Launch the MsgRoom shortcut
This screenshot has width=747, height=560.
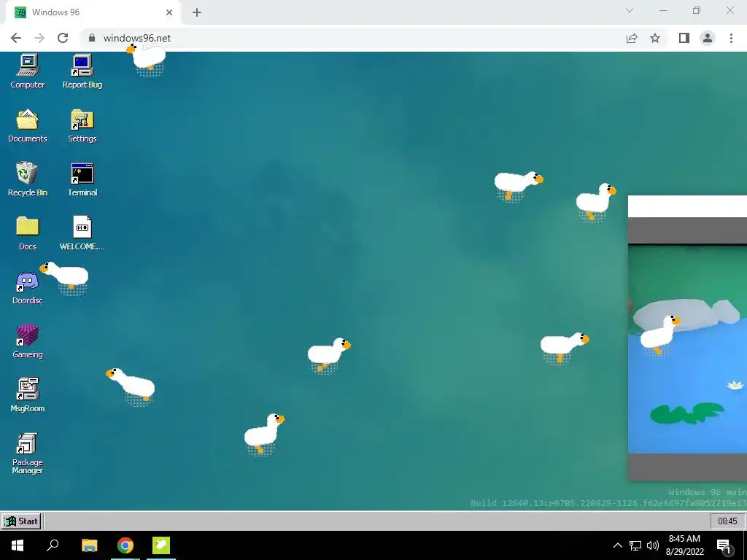pyautogui.click(x=28, y=395)
